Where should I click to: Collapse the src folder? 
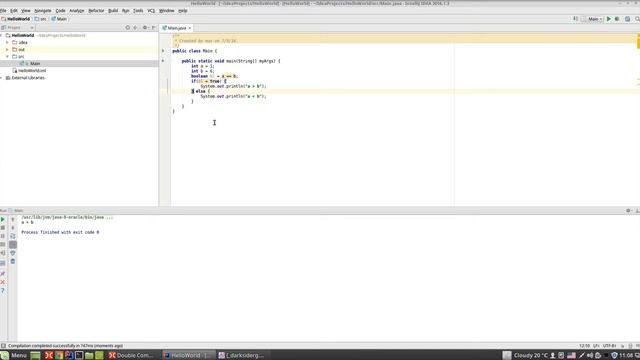pos(7,56)
